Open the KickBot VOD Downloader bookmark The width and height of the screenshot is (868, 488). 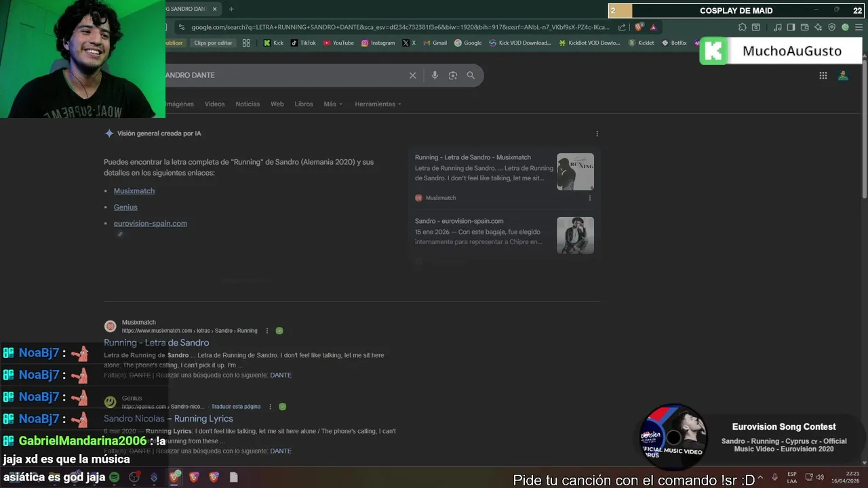[x=589, y=43]
